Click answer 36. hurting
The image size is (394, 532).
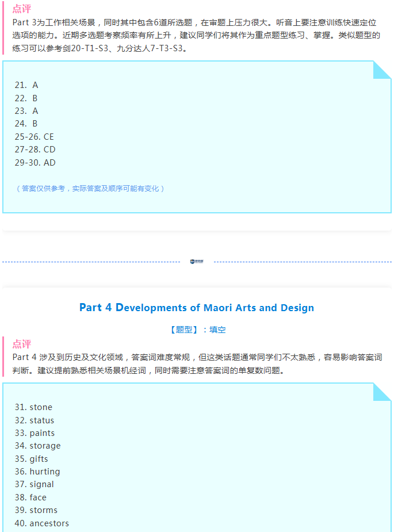[37, 472]
